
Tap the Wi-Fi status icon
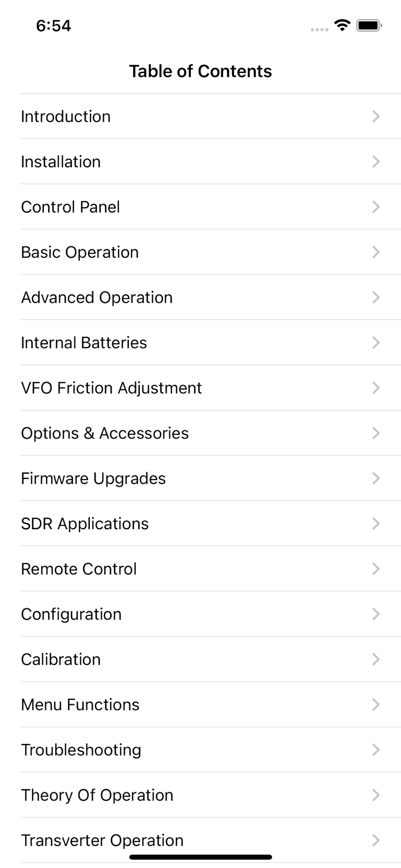click(342, 26)
